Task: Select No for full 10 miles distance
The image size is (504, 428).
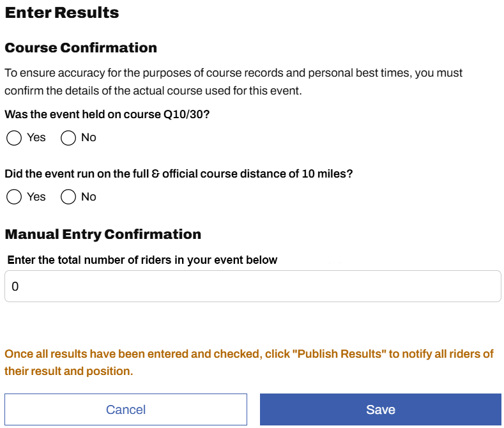Action: [x=68, y=197]
